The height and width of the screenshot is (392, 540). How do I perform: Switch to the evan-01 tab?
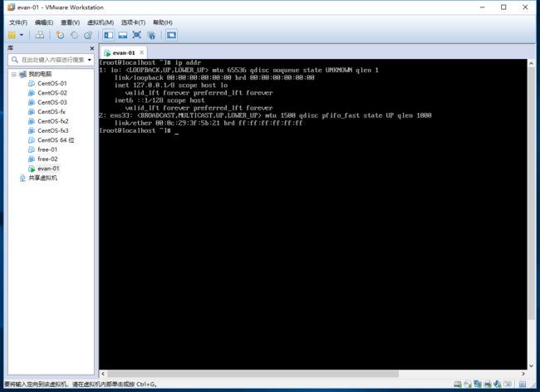(x=124, y=52)
